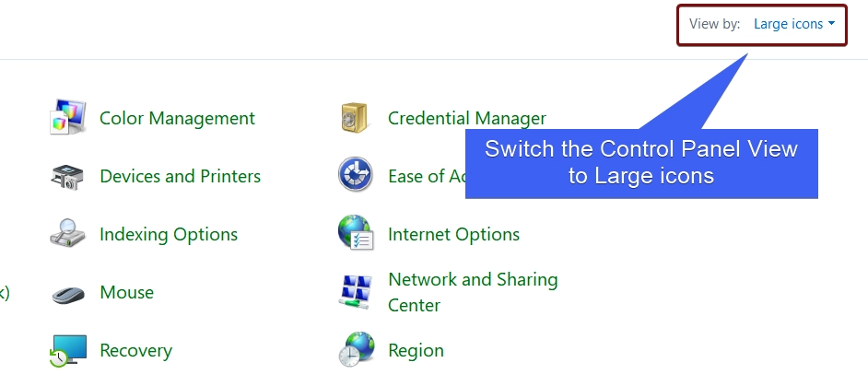The width and height of the screenshot is (868, 386).
Task: Click the Internet Options globe icon
Action: tap(356, 232)
